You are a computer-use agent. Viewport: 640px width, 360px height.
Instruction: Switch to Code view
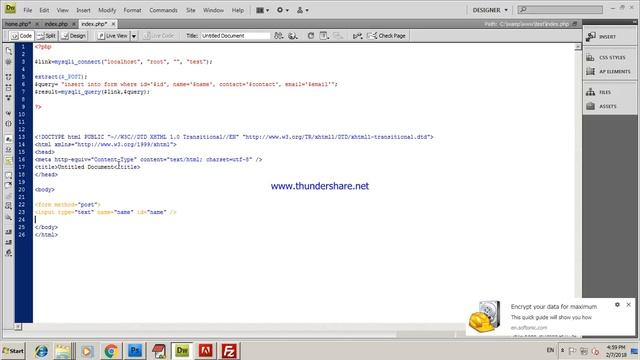[x=22, y=36]
